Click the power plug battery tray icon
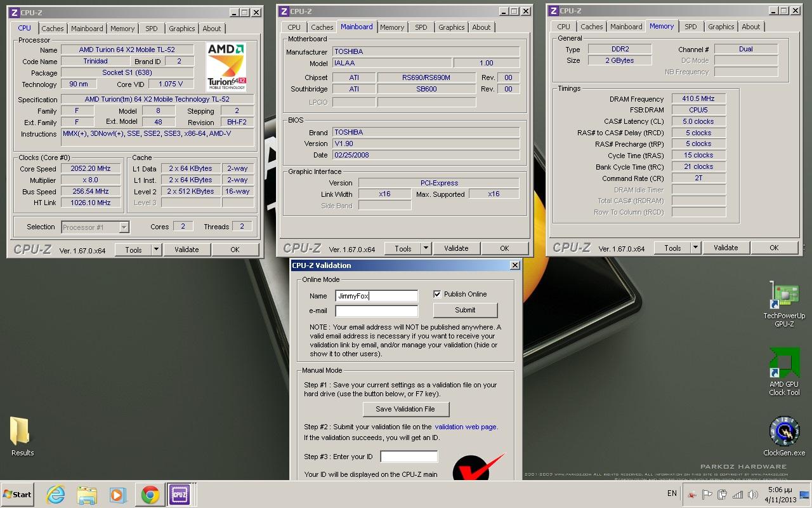Viewport: 812px width, 508px height. tap(722, 494)
